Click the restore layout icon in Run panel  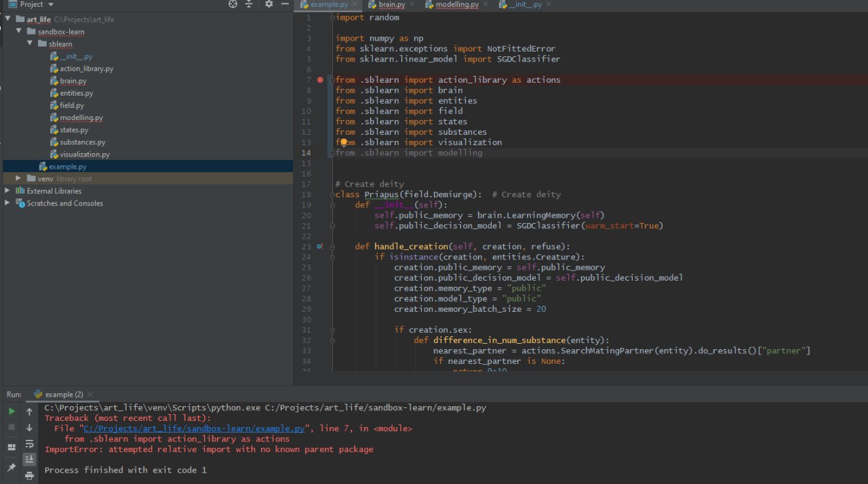pyautogui.click(x=12, y=447)
